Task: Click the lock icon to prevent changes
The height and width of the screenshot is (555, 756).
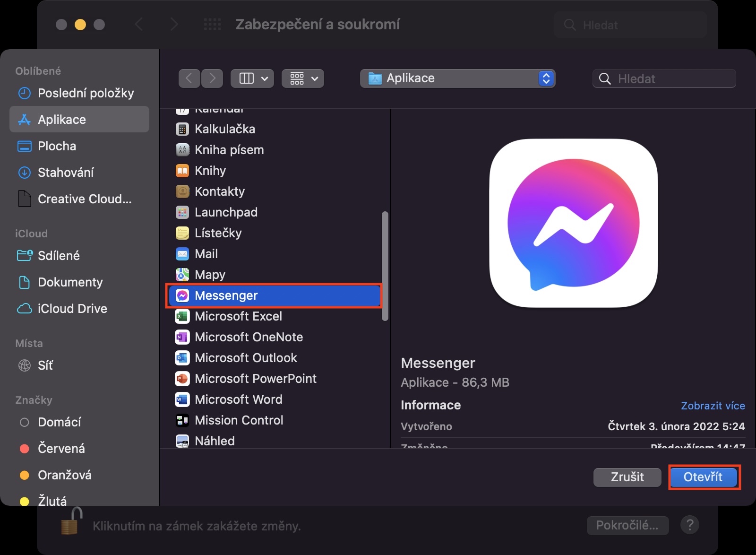Action: coord(72,521)
